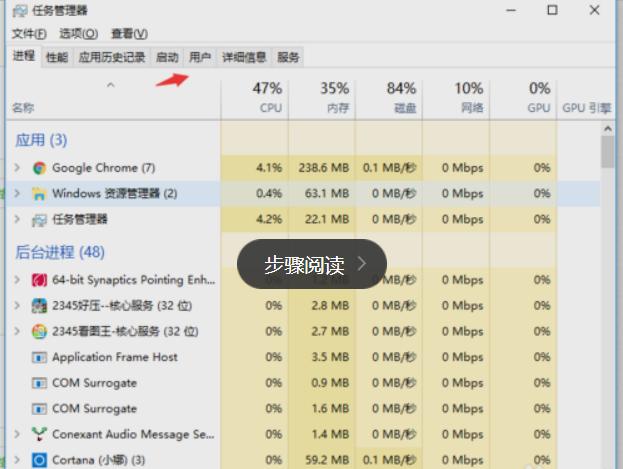Click the 步骤阅读 overlay button
The height and width of the screenshot is (469, 623).
[311, 264]
